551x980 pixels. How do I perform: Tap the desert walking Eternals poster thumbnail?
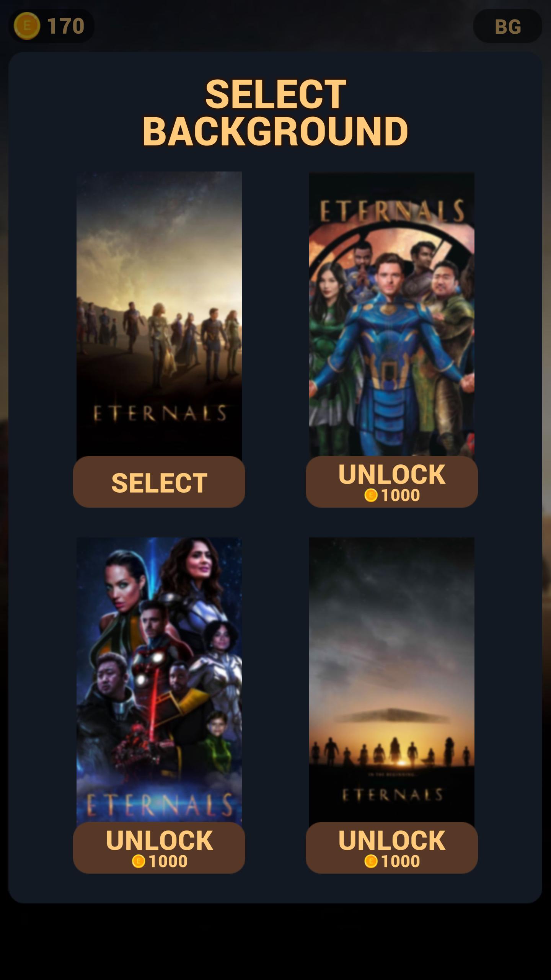pyautogui.click(x=159, y=314)
